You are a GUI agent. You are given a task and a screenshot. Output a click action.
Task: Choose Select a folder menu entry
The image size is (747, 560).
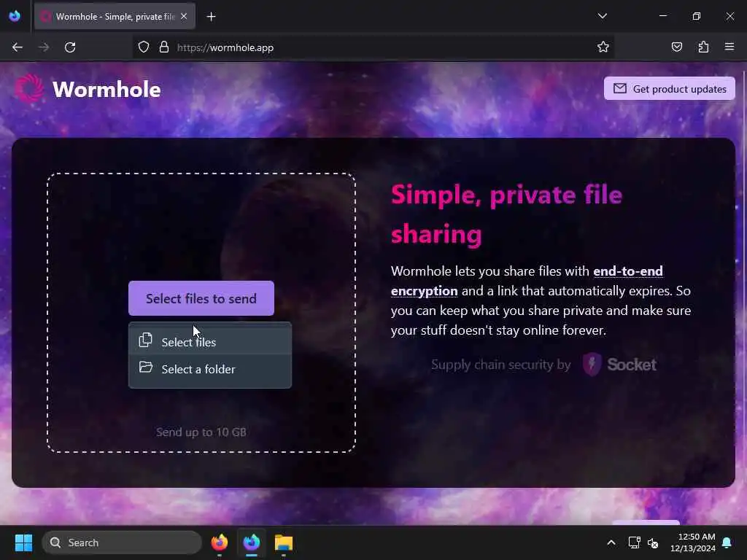[x=210, y=369]
